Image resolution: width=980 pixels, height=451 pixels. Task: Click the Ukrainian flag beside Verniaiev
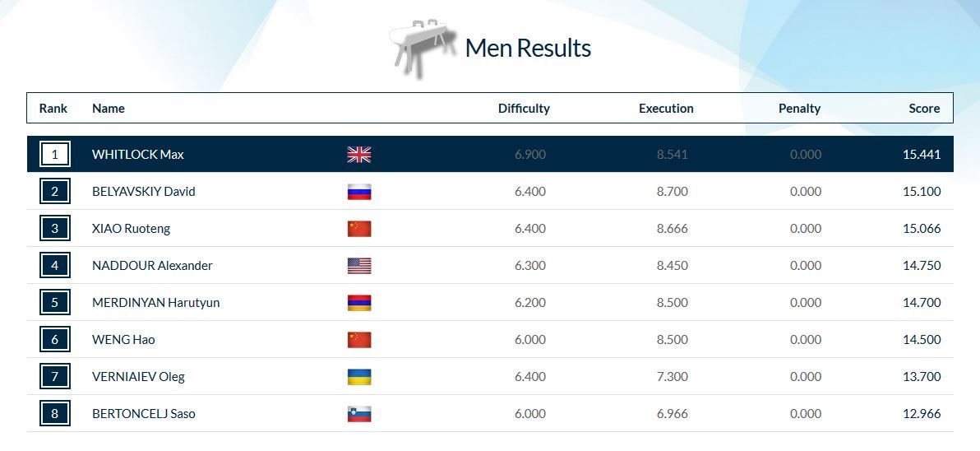pyautogui.click(x=359, y=377)
